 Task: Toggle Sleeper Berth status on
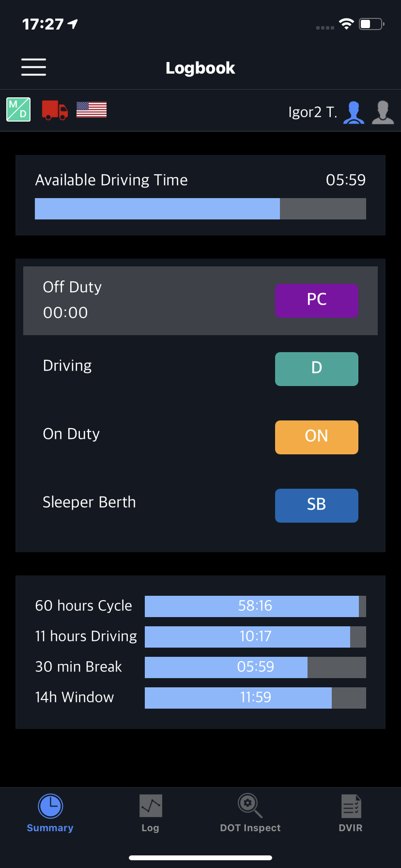tap(316, 505)
